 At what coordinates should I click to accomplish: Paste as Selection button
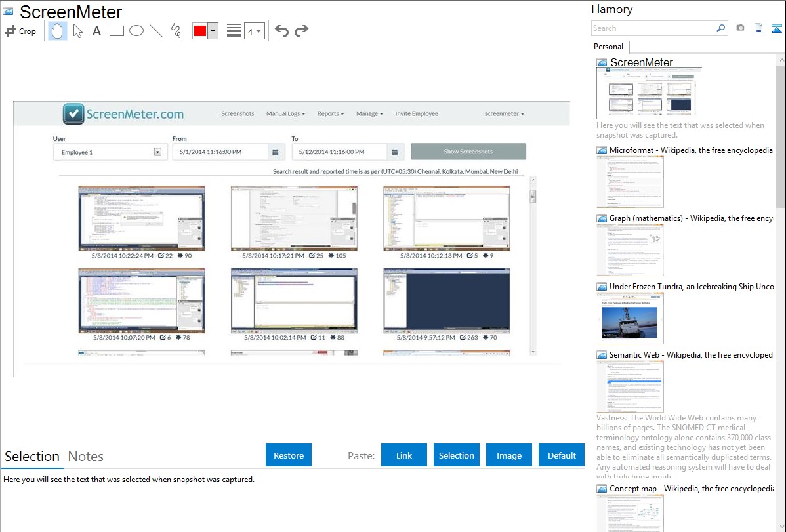click(456, 455)
